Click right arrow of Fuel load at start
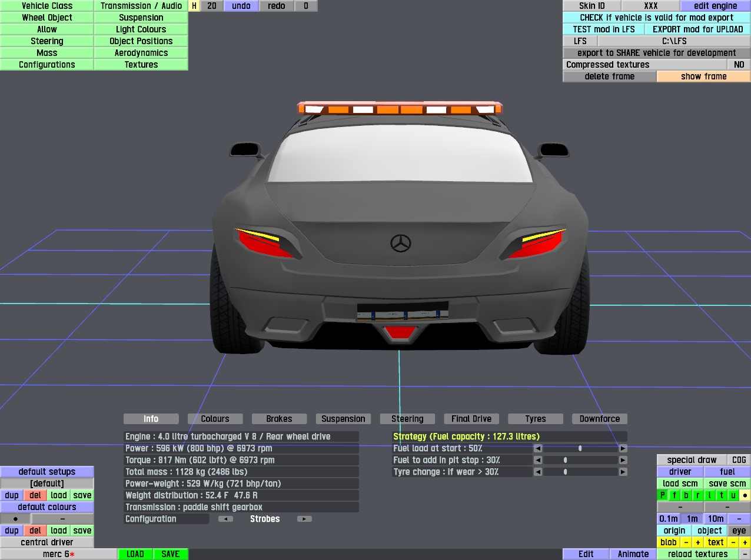This screenshot has height=560, width=751. tap(623, 448)
